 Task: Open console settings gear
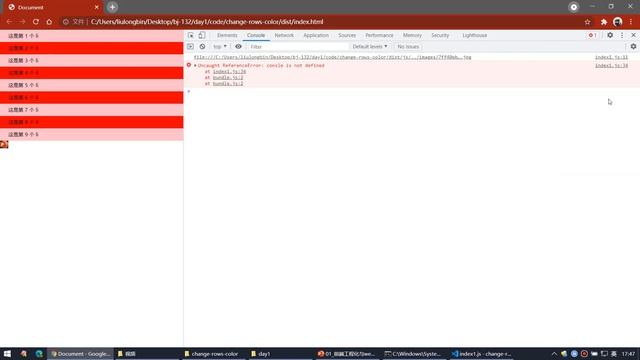633,47
